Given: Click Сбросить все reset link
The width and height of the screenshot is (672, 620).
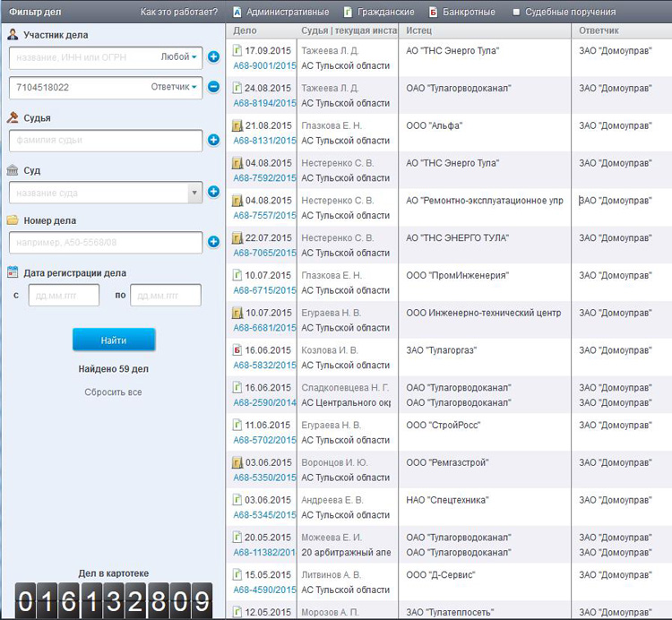Looking at the screenshot, I should [x=113, y=392].
